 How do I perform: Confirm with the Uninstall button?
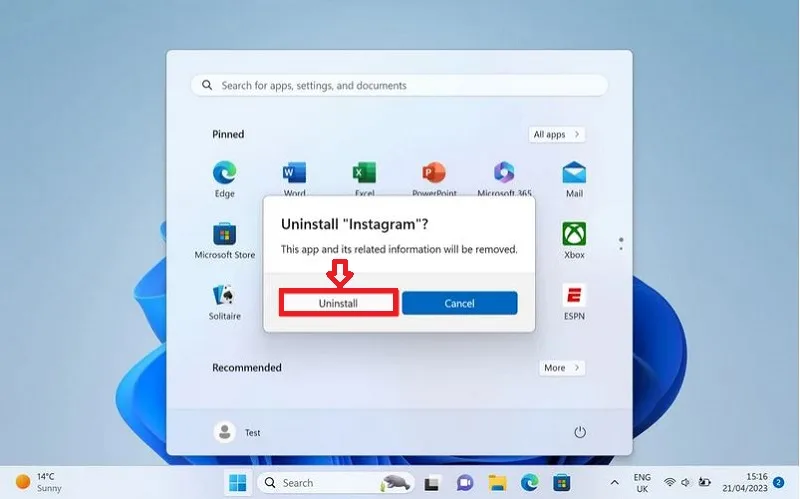coord(338,303)
